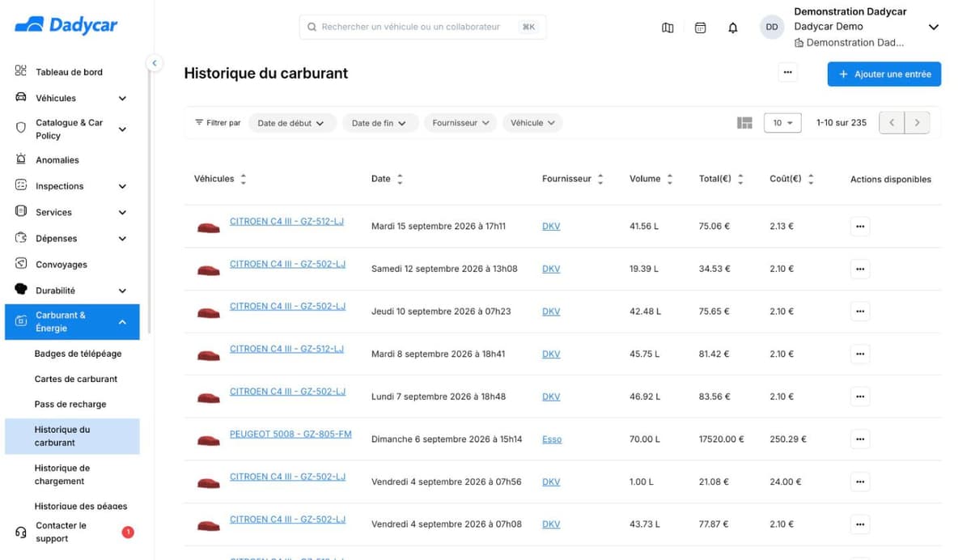
Task: Click the DD user avatar
Action: (x=772, y=28)
